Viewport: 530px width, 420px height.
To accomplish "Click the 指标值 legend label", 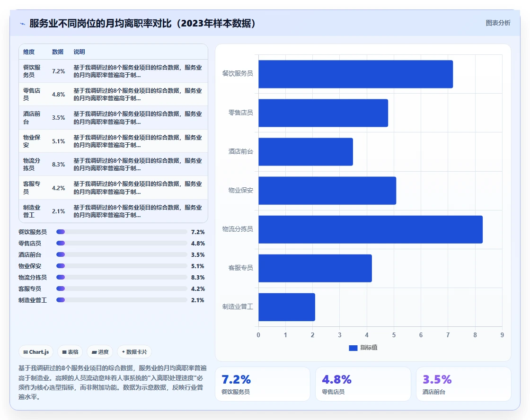I will pos(369,348).
